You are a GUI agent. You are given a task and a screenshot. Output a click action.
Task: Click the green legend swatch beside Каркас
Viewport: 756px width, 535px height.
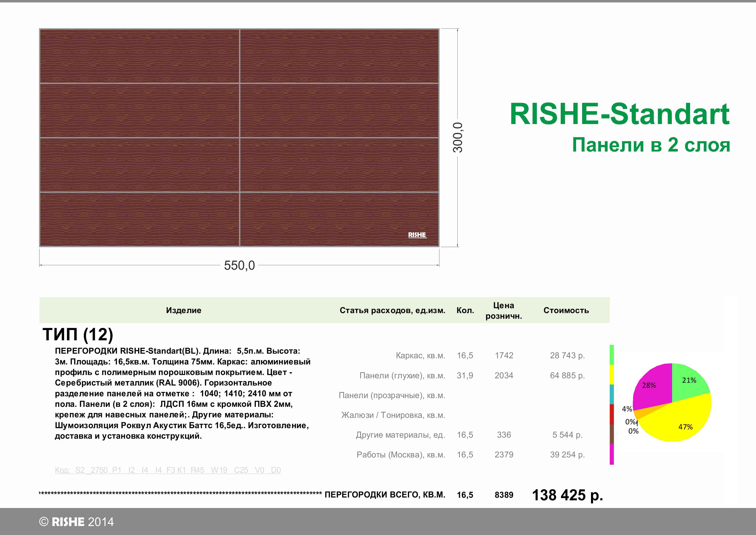point(612,355)
